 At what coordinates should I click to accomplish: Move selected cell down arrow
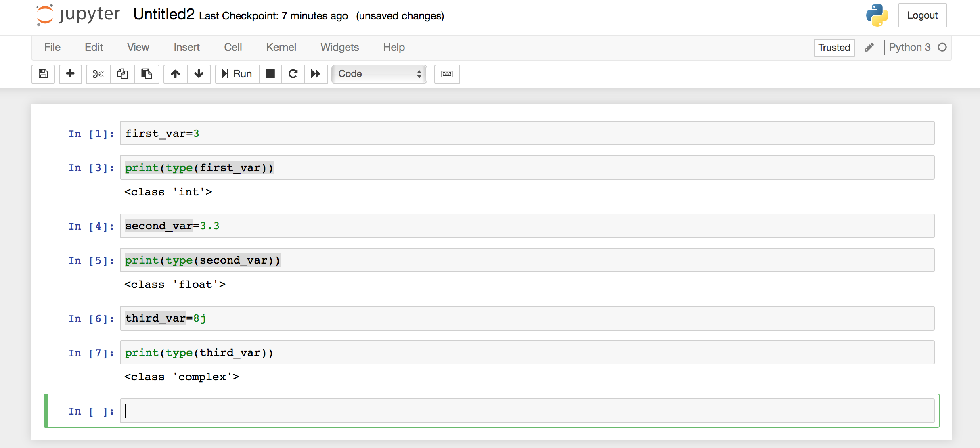199,74
